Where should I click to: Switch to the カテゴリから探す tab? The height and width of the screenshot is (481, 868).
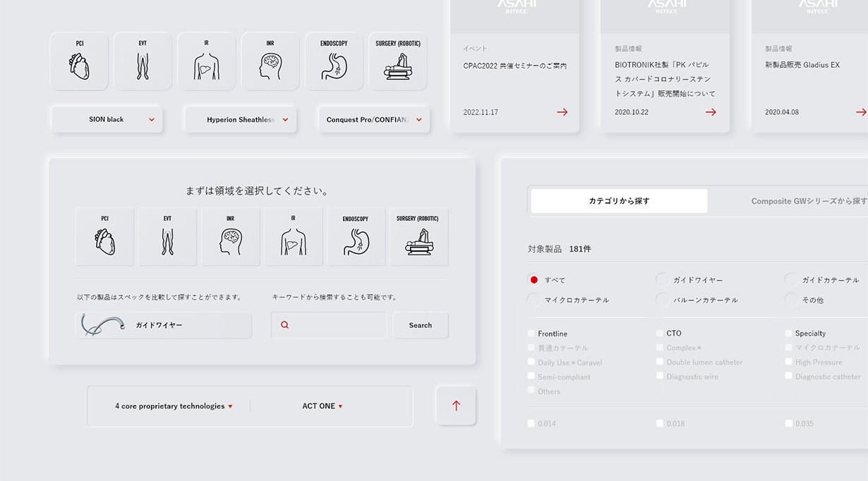(x=619, y=201)
